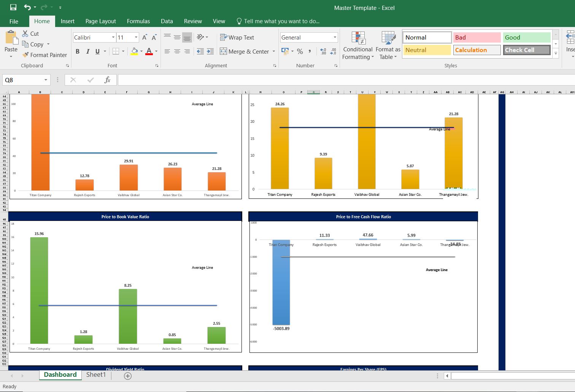575x392 pixels.
Task: Switch to Sheet1 tab
Action: [x=96, y=375]
